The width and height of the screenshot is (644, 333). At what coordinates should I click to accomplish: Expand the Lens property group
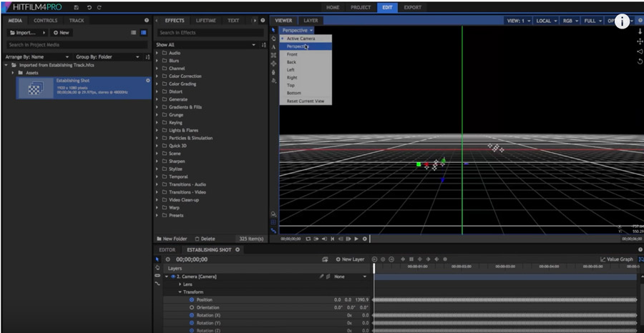(180, 284)
